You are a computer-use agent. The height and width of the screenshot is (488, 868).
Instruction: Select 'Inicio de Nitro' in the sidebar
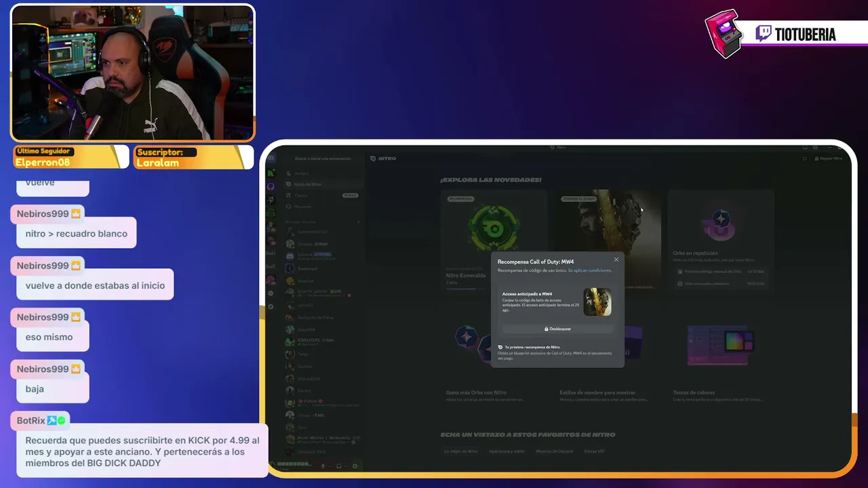pyautogui.click(x=323, y=184)
